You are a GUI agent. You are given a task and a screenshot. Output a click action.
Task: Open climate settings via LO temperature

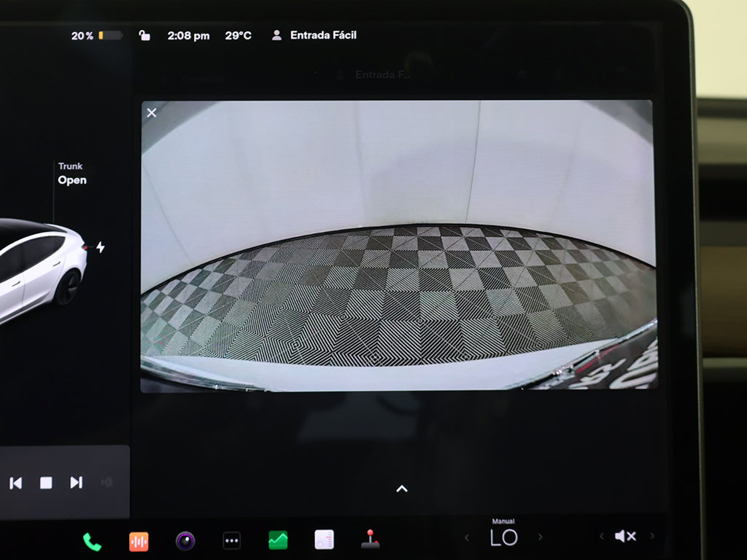coord(503,538)
